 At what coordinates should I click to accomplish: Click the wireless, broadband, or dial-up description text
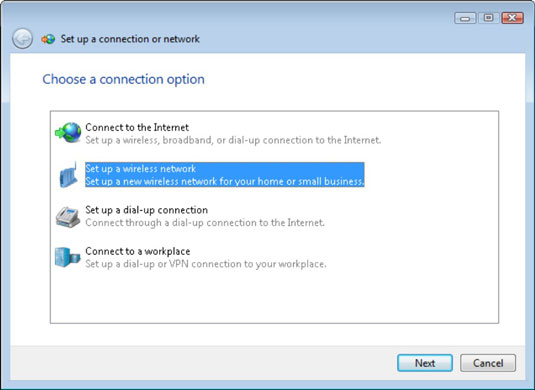point(233,140)
